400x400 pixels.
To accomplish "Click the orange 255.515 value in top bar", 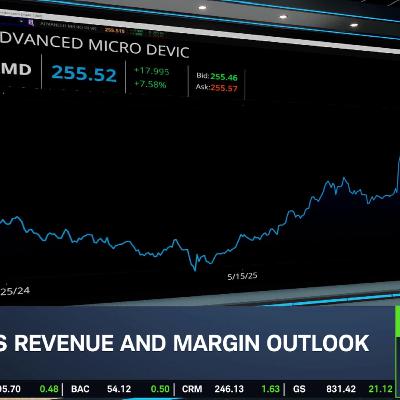I will [115, 31].
